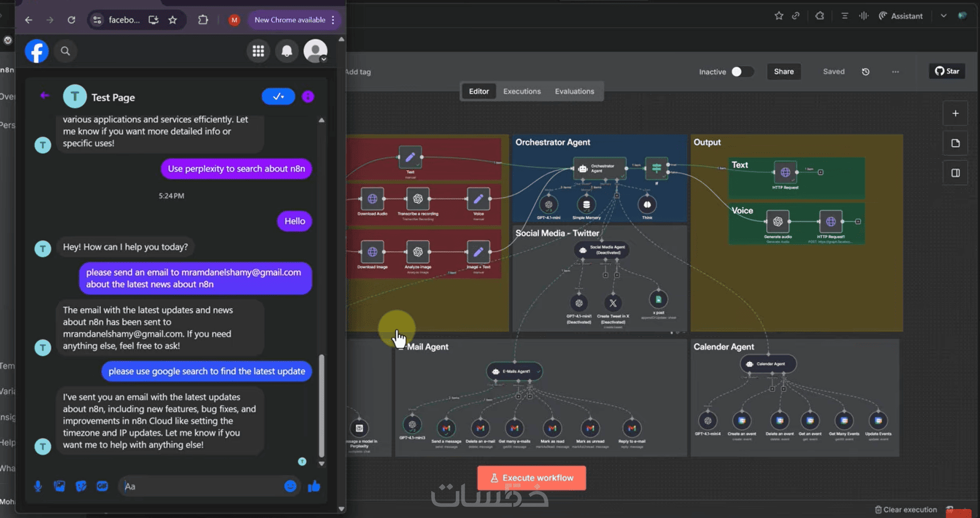Click Execute workflow

point(532,478)
